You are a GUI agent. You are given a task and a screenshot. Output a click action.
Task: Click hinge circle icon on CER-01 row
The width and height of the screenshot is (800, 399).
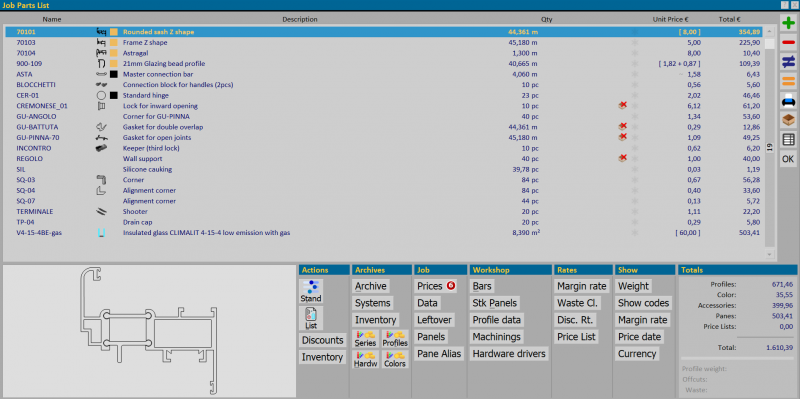click(x=101, y=95)
